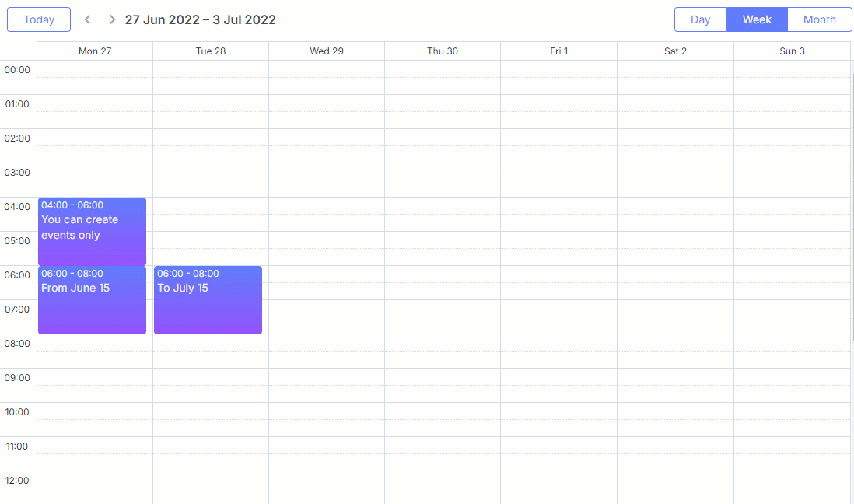Click the 07:00 time label
This screenshot has width=854, height=504.
pos(17,310)
